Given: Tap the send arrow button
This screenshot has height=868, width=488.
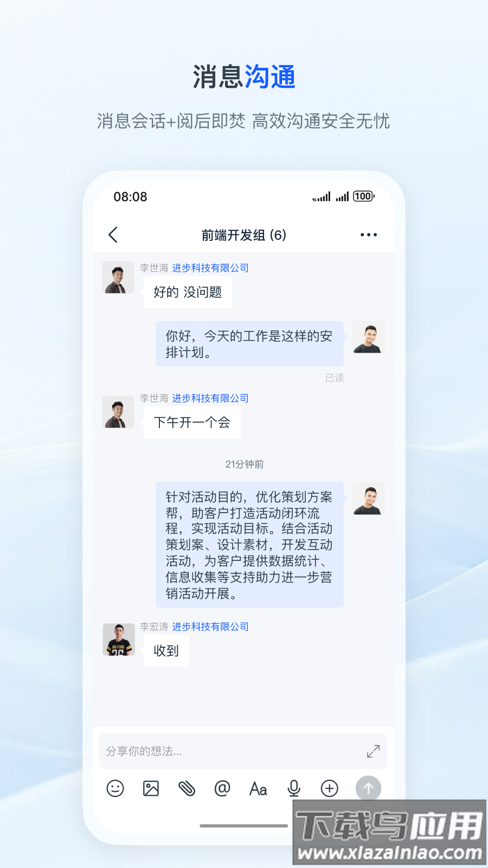Looking at the screenshot, I should (368, 788).
